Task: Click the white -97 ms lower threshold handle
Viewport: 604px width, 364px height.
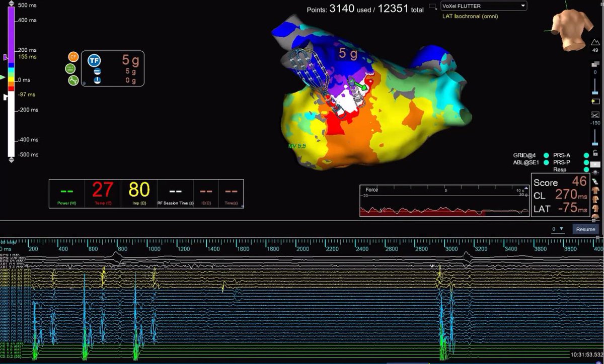Action: click(6, 97)
